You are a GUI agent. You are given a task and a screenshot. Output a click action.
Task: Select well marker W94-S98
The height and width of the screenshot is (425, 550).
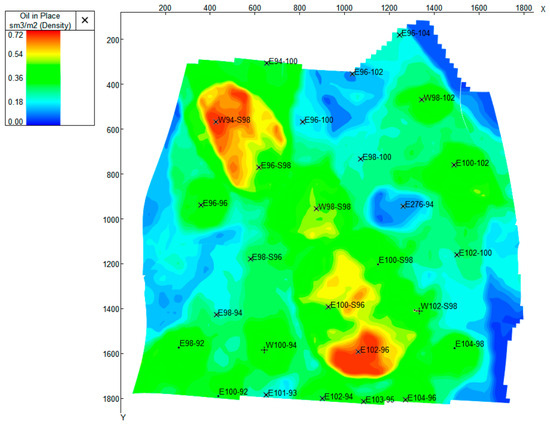coord(216,122)
